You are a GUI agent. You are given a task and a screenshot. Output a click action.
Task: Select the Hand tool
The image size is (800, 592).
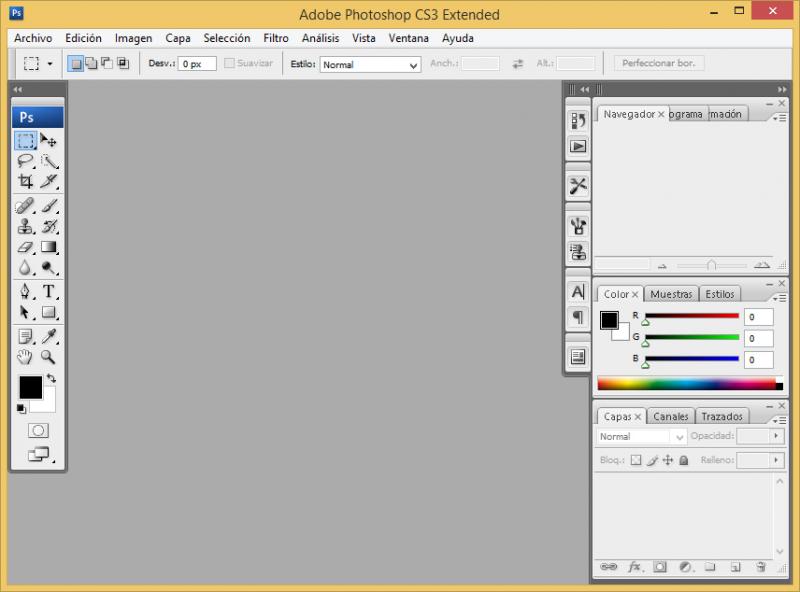click(x=26, y=357)
